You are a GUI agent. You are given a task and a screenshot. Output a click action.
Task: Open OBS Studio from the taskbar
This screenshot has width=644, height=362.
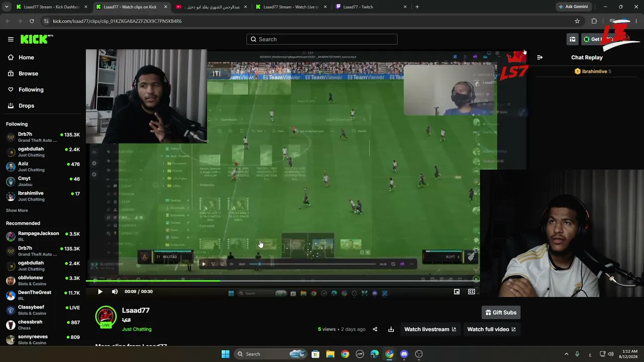(419, 354)
